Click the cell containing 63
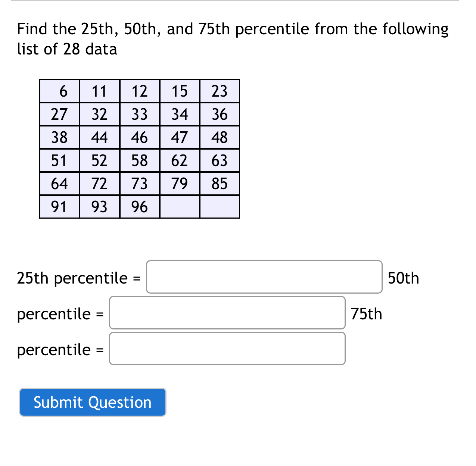Screen dimensions: 476x466 [220, 160]
